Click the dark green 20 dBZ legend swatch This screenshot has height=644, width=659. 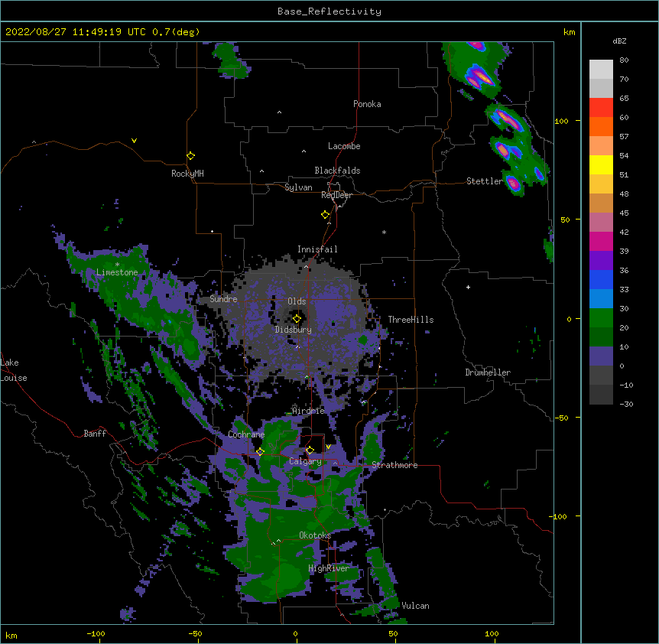(601, 337)
